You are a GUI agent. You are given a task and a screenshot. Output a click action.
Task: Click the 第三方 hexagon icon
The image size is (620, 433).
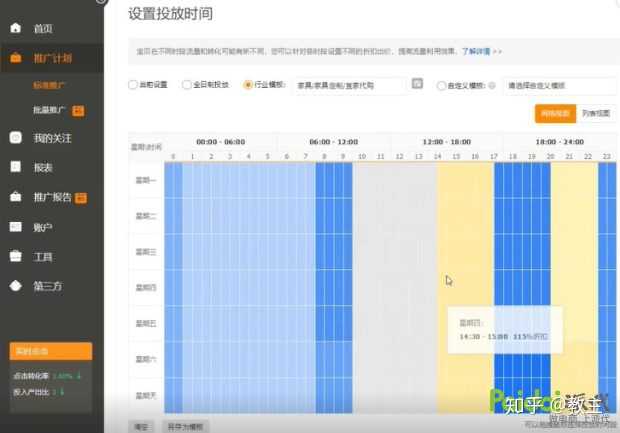point(15,286)
